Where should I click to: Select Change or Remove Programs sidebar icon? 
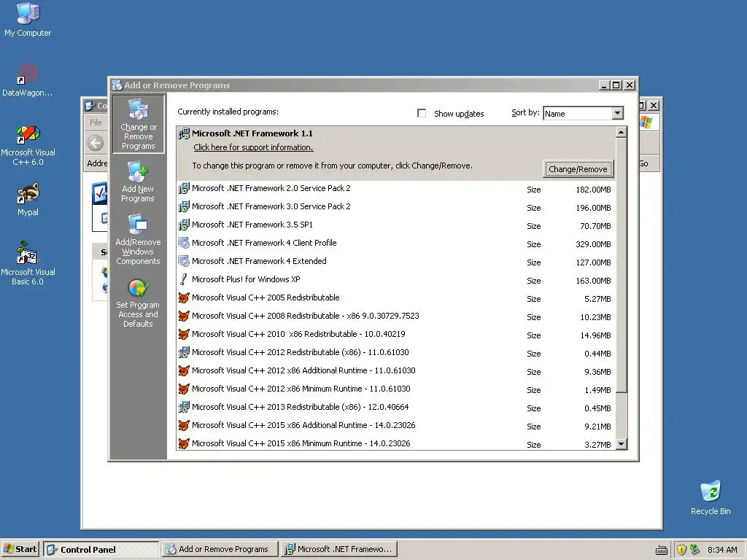click(x=138, y=124)
